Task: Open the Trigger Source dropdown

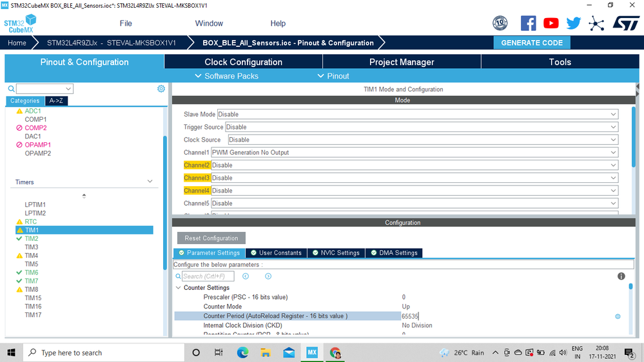Action: tap(422, 127)
